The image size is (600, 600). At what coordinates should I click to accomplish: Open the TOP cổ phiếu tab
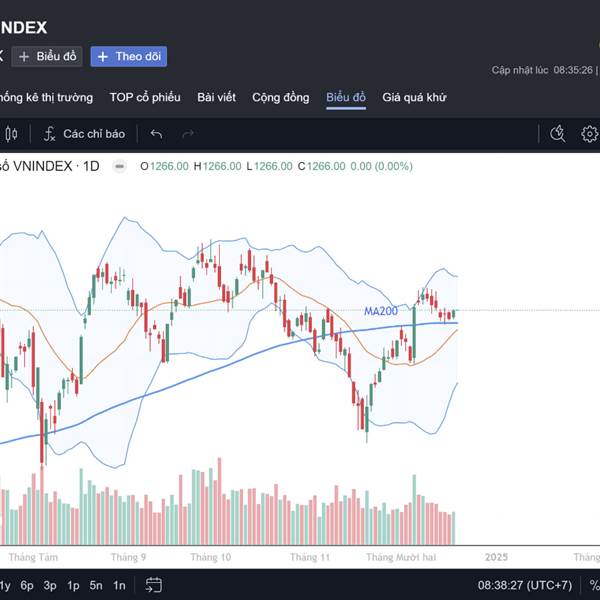point(145,97)
